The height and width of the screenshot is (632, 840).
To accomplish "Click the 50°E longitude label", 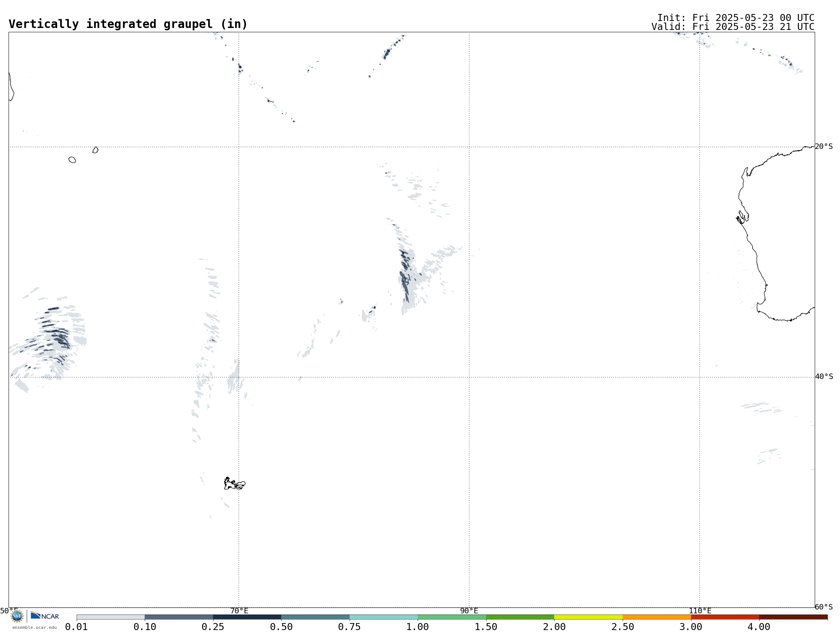I will [9, 611].
